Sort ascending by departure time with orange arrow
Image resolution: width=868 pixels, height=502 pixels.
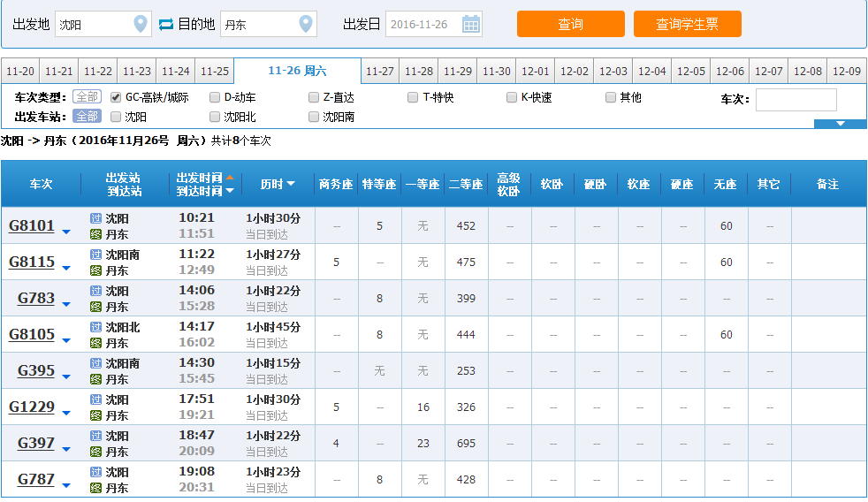(230, 178)
